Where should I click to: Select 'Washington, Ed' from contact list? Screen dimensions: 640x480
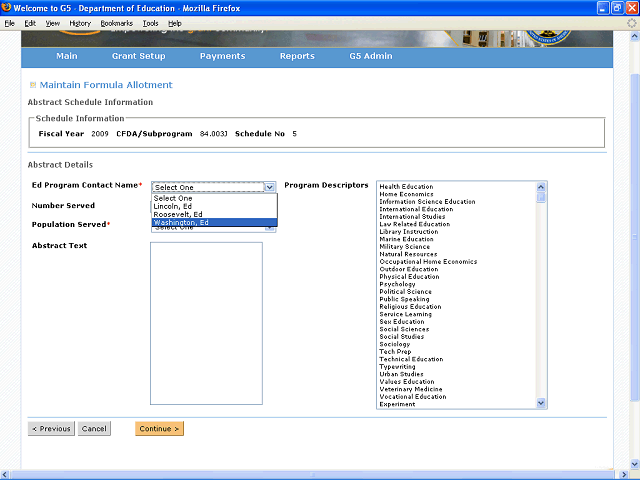point(214,222)
